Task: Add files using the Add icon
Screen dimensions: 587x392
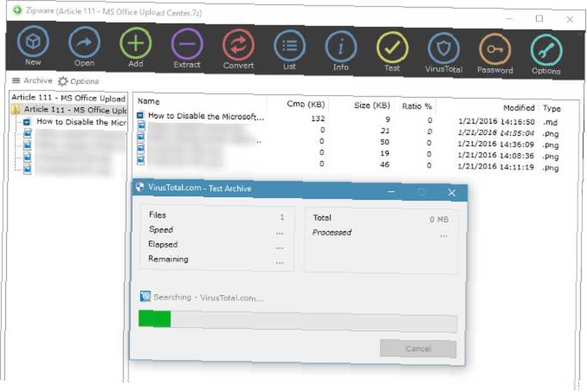Action: (136, 48)
